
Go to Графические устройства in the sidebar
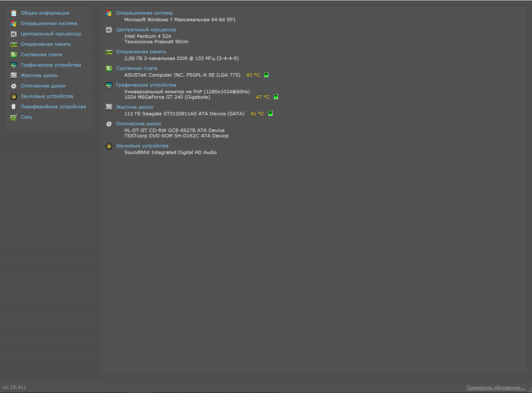point(51,65)
